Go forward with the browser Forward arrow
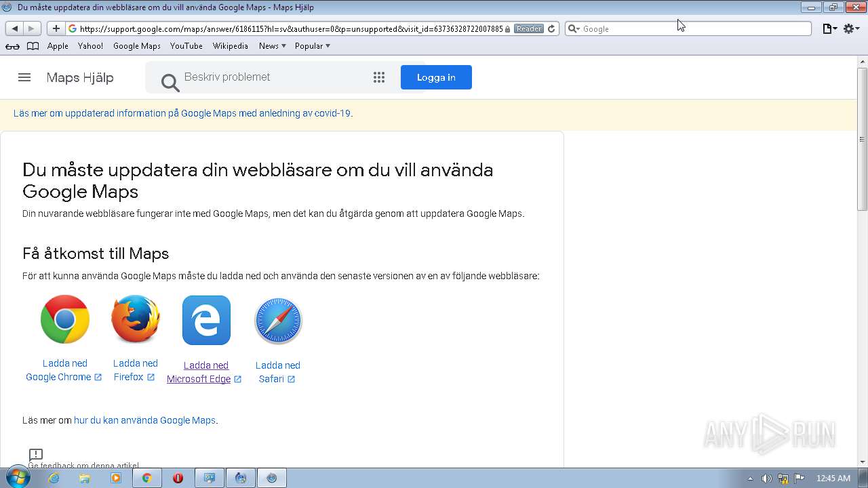 [x=32, y=28]
